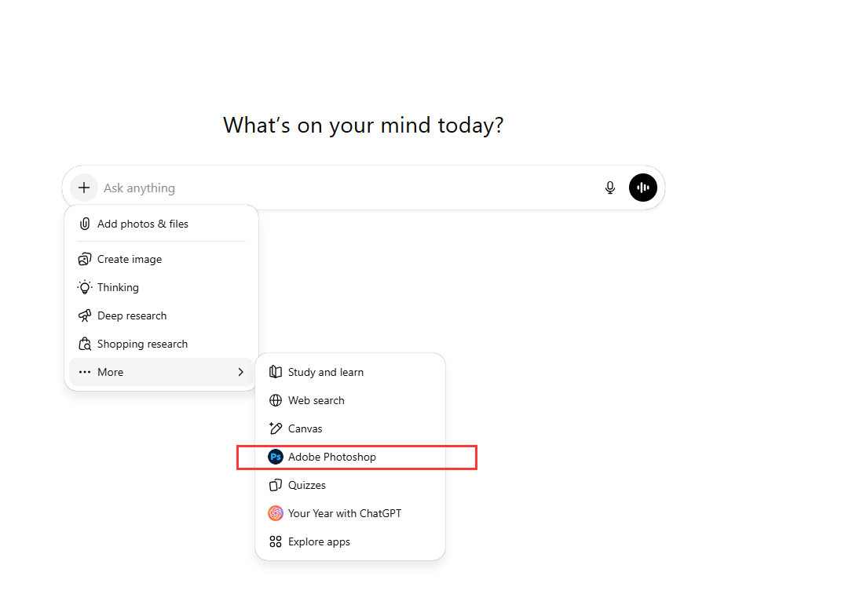Open Canvas from the submenu
Screen dimensions: 845x616
point(305,428)
